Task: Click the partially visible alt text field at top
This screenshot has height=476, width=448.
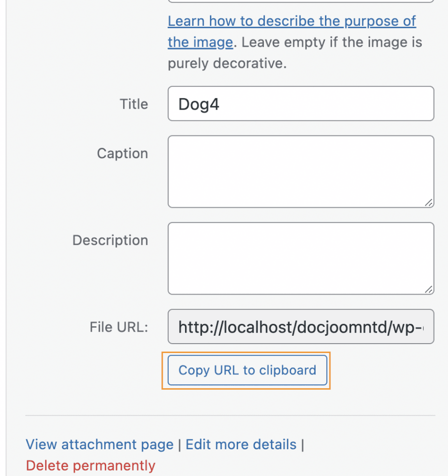Action: [x=301, y=1]
